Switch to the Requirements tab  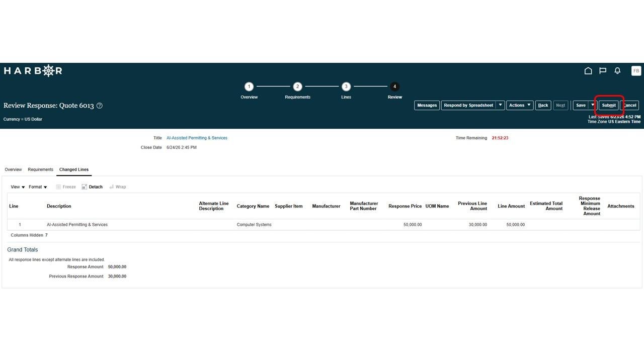pos(40,169)
